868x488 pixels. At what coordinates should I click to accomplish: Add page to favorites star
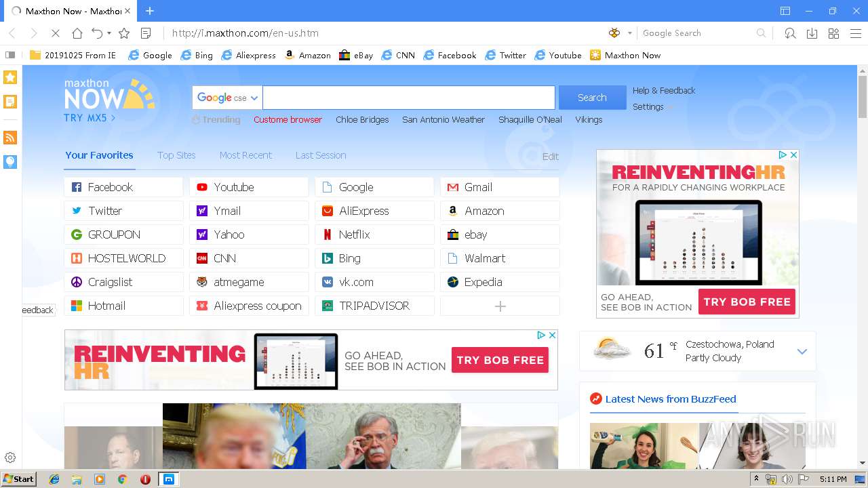[124, 33]
